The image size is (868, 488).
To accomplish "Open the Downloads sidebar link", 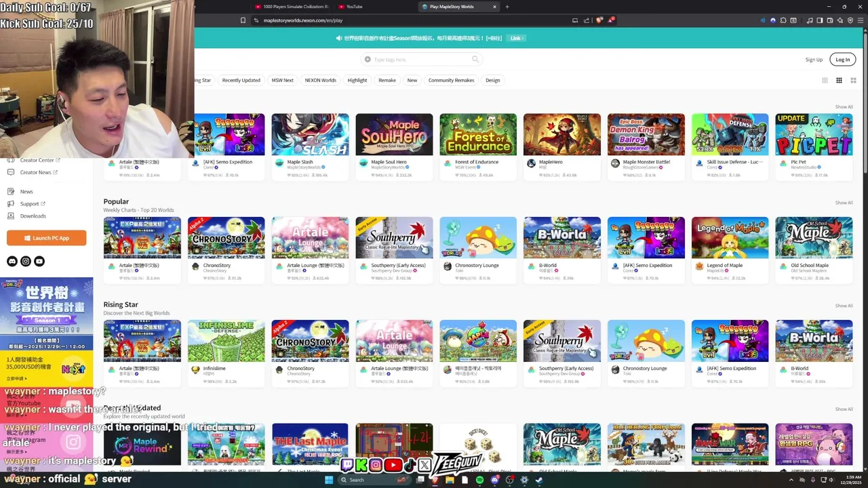I will [33, 216].
